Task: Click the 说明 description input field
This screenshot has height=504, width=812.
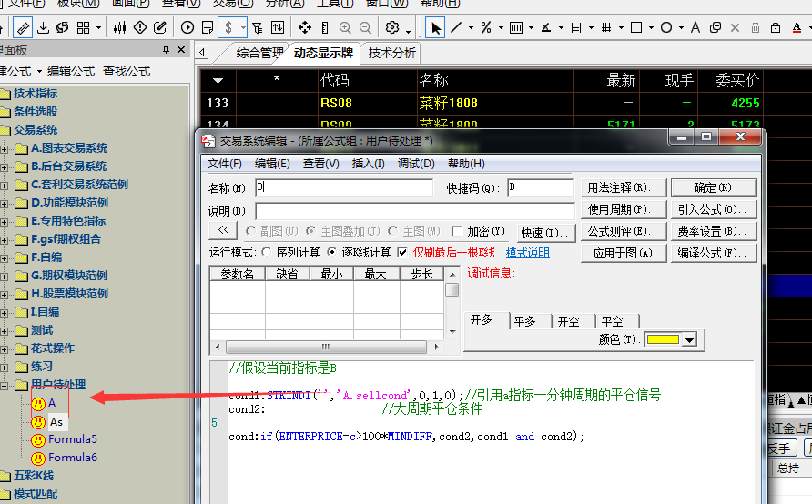Action: click(x=415, y=210)
